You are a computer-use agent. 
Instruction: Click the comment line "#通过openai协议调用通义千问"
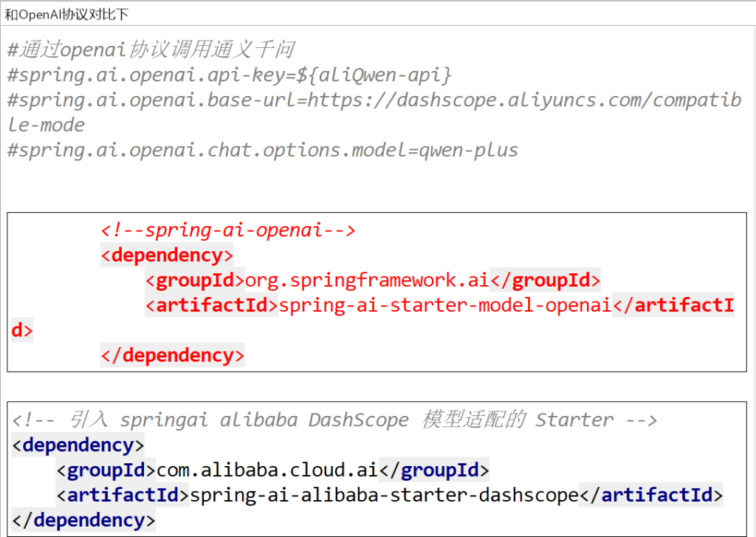[151, 50]
